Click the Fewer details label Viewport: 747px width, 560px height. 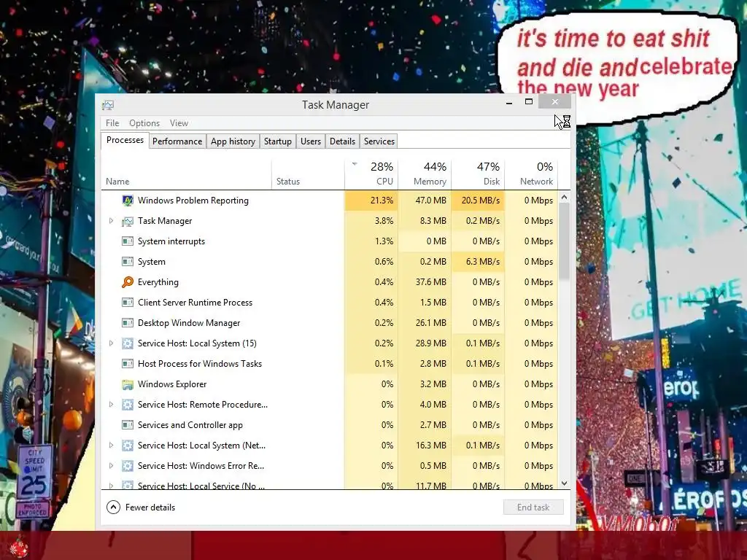[x=150, y=507]
